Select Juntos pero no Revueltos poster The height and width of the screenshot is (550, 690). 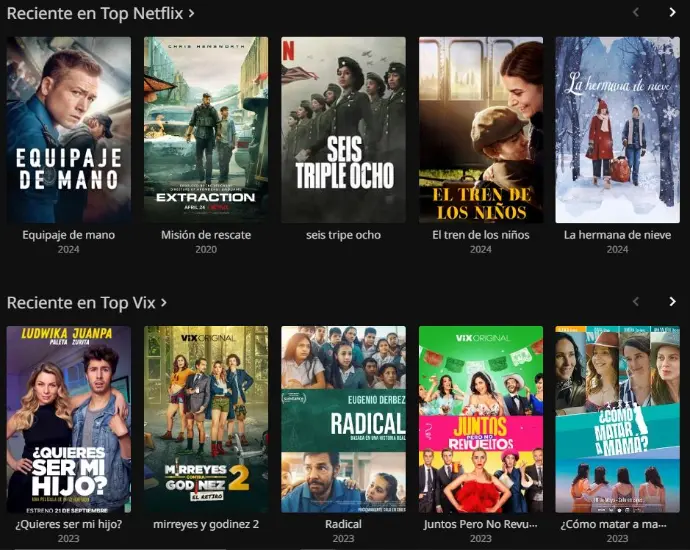[481, 419]
